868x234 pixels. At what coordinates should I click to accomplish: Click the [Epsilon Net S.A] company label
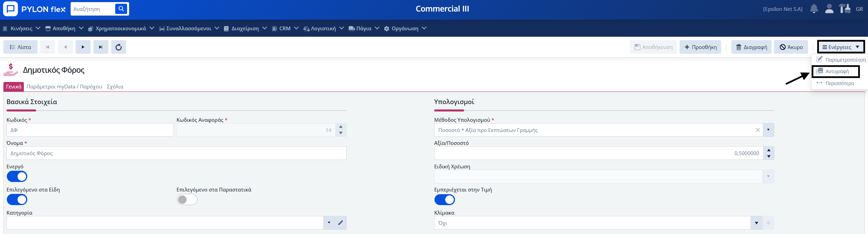(x=783, y=9)
